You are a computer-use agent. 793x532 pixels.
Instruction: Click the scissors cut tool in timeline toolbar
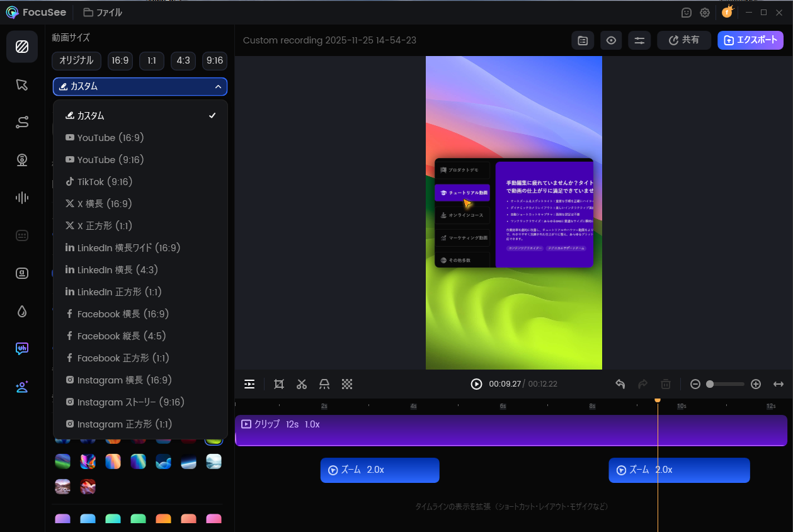click(x=302, y=384)
